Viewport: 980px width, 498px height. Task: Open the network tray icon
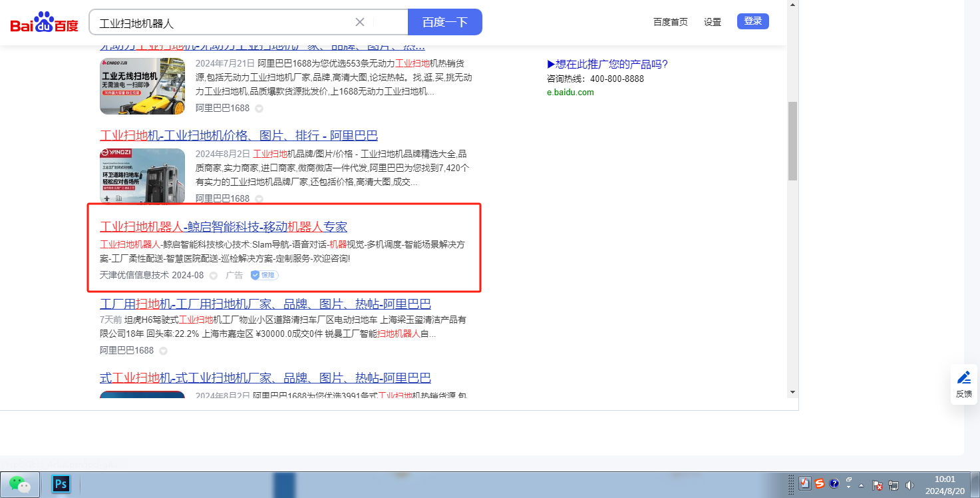click(x=894, y=485)
